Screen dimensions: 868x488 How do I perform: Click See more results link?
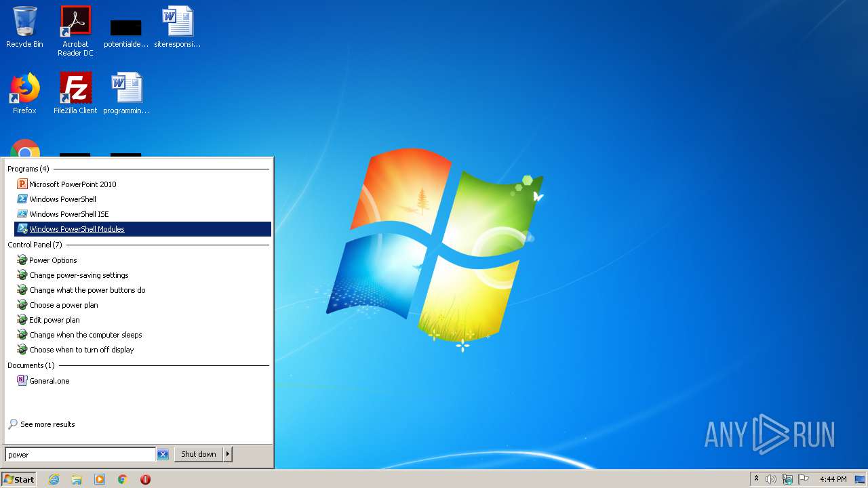(47, 424)
